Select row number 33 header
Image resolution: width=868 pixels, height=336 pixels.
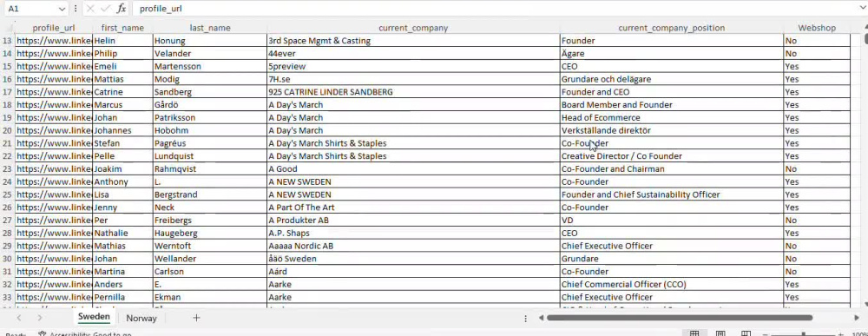[x=7, y=297]
